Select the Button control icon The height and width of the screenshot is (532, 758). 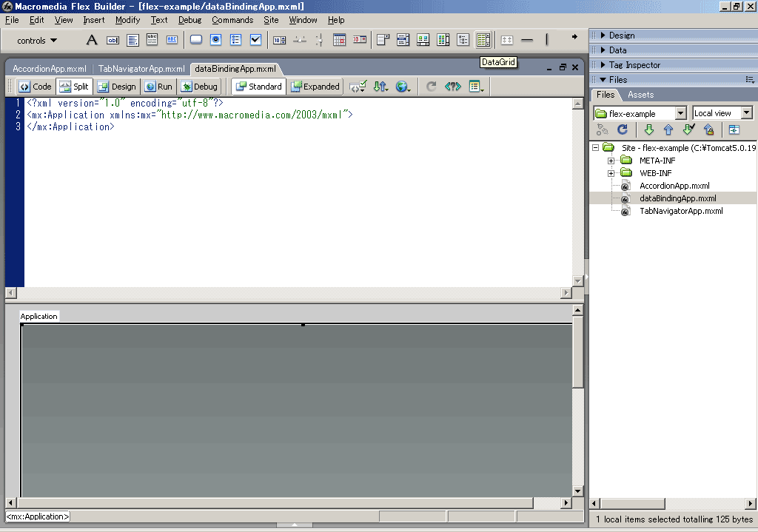pos(195,40)
